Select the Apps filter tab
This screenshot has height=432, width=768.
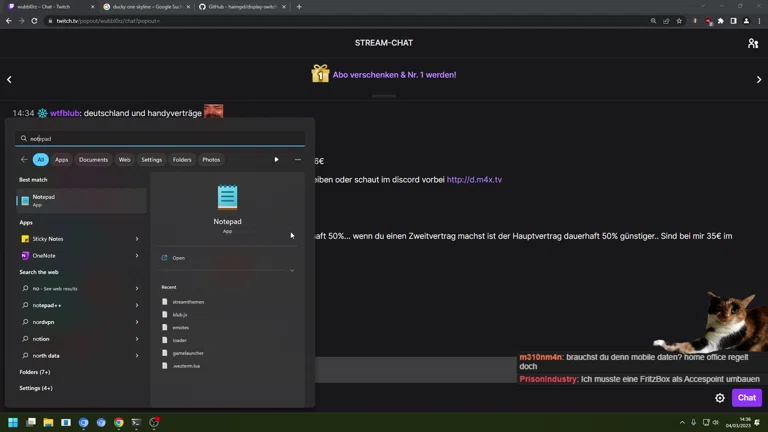click(x=61, y=160)
